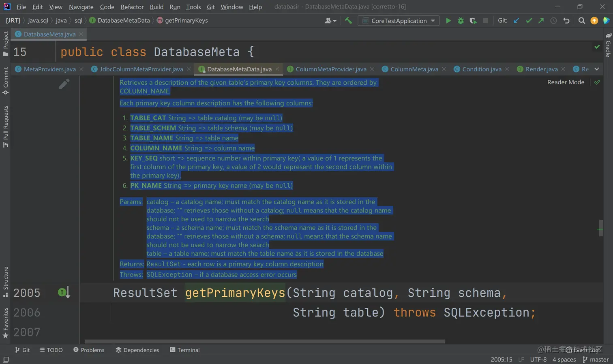The width and height of the screenshot is (613, 364).
Task: Click the master branch status widget
Action: pyautogui.click(x=596, y=360)
